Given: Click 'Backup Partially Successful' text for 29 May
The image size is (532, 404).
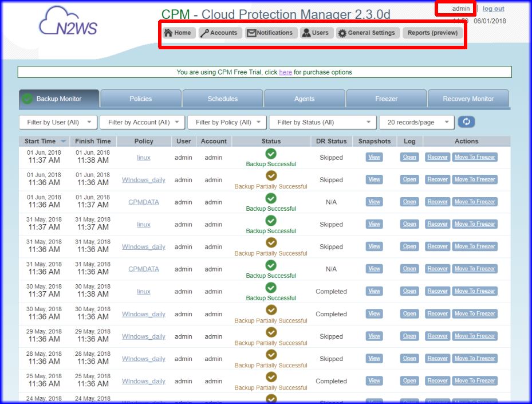Looking at the screenshot, I should 271,343.
